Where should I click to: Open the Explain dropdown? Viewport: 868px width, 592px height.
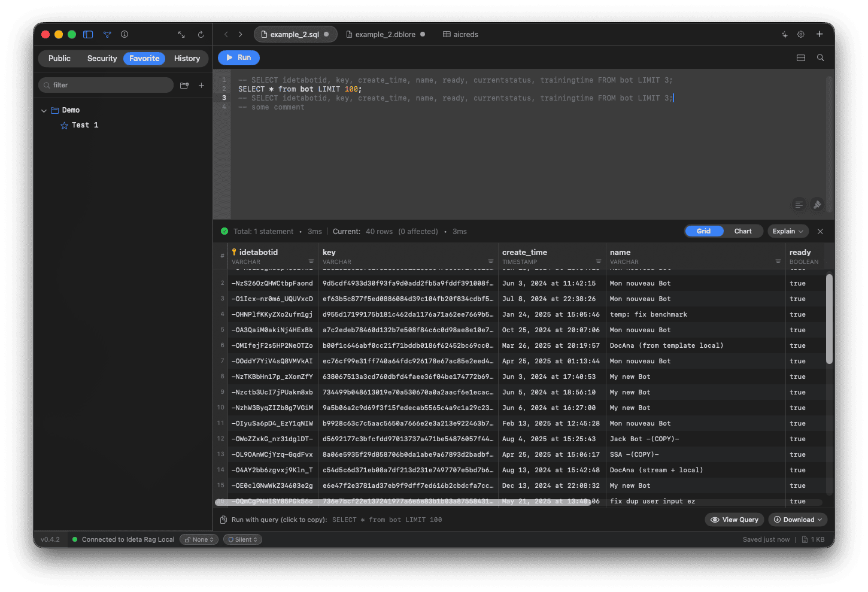pos(788,231)
